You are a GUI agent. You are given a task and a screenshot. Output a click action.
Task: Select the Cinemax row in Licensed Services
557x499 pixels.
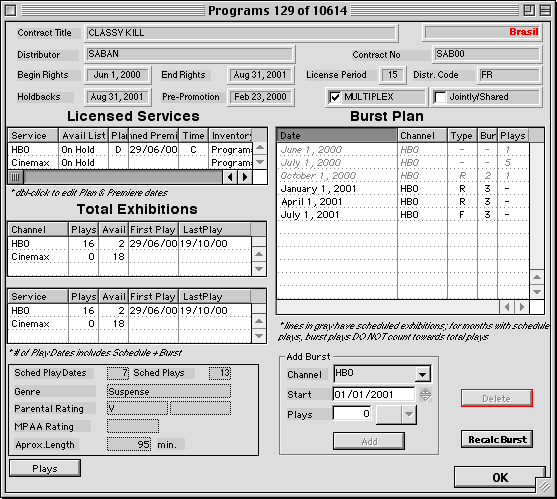[130, 163]
